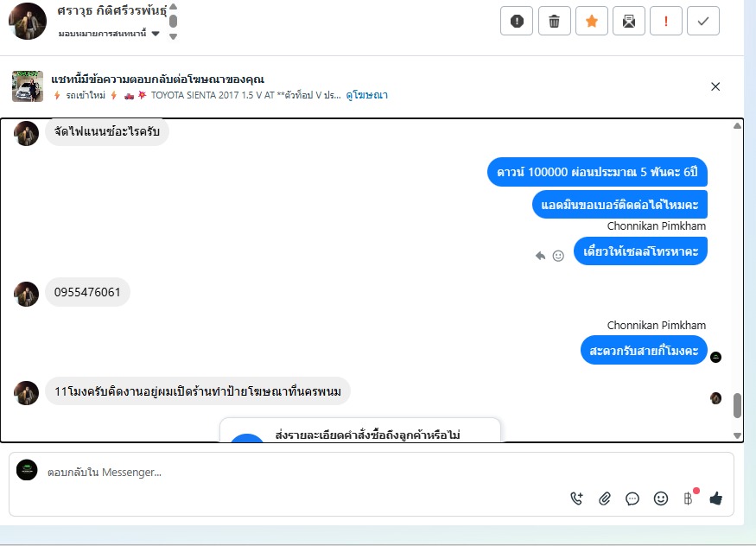Reply to เดี๋ยวให้เซลล์โทรหาคะ message arrow

tap(541, 256)
